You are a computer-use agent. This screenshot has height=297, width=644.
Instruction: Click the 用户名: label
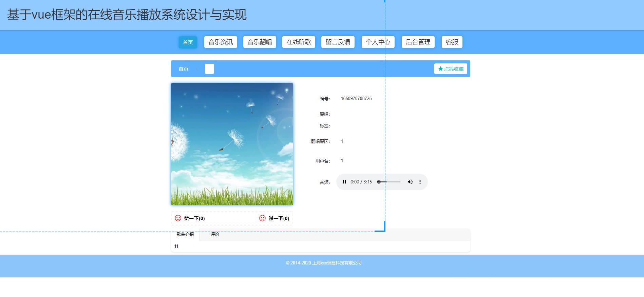(x=323, y=161)
